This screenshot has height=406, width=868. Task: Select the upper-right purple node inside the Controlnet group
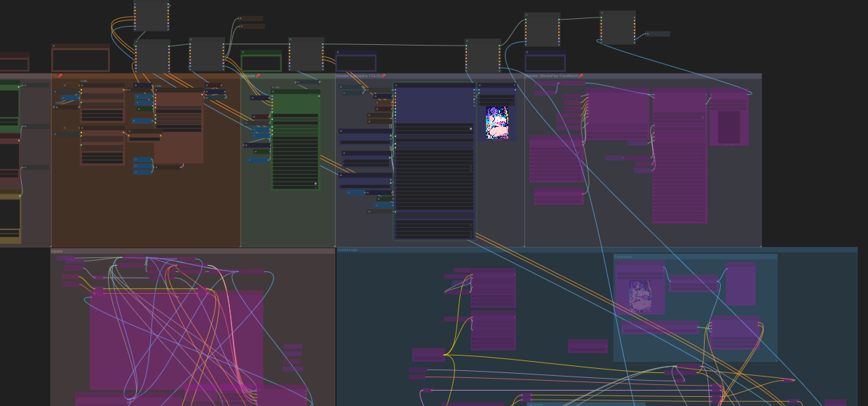(740, 284)
